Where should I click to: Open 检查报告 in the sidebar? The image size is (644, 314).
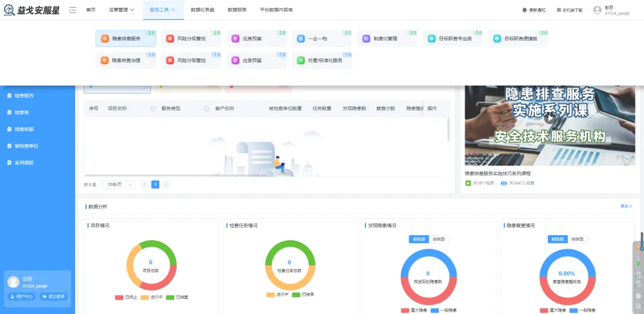tap(24, 96)
